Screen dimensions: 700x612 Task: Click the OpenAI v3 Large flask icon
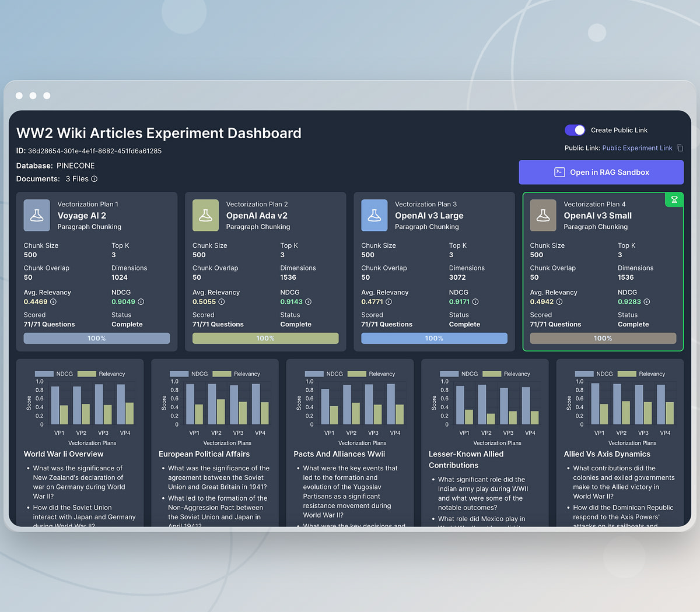pos(374,216)
